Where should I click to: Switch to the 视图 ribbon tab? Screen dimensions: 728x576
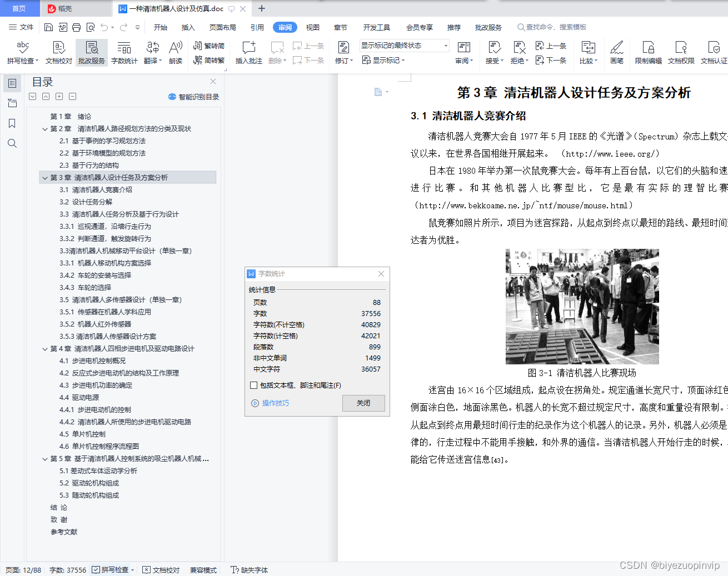point(313,27)
